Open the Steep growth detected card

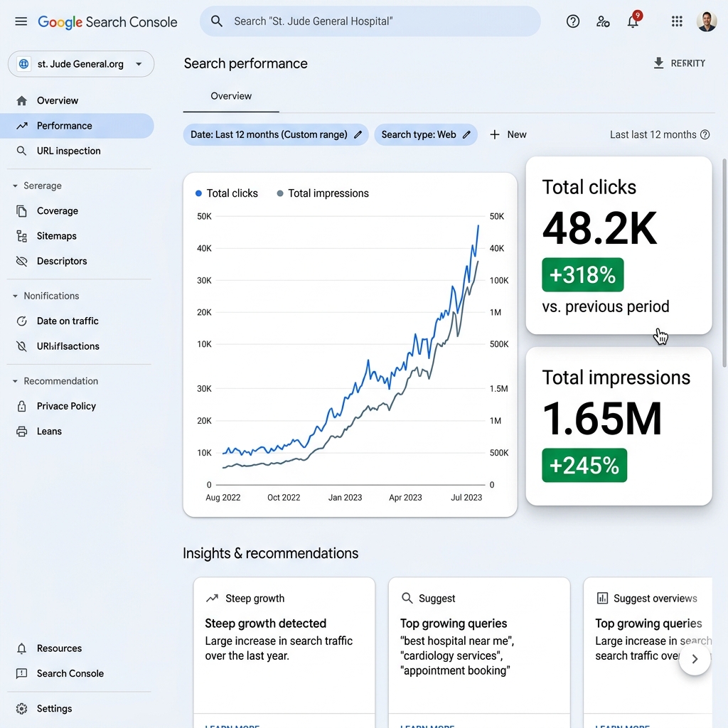click(x=284, y=653)
